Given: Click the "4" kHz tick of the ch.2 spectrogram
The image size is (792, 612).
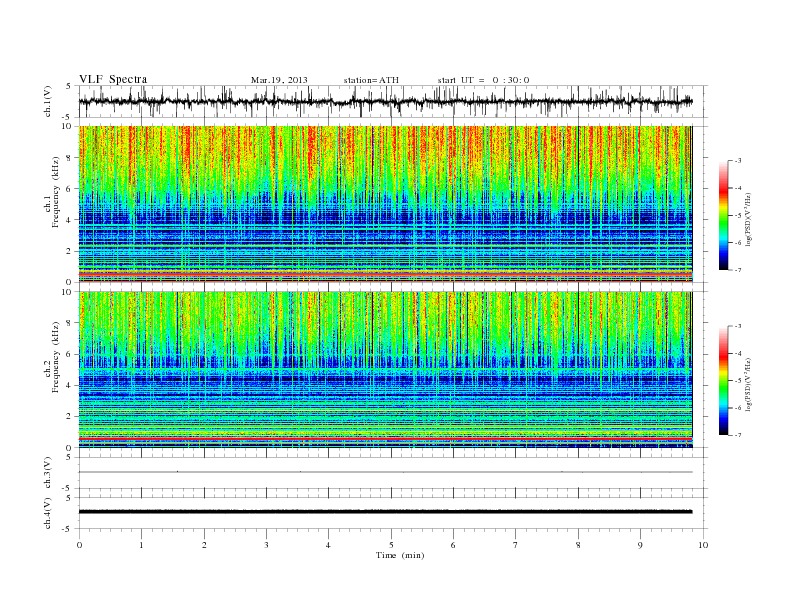Looking at the screenshot, I should 70,385.
